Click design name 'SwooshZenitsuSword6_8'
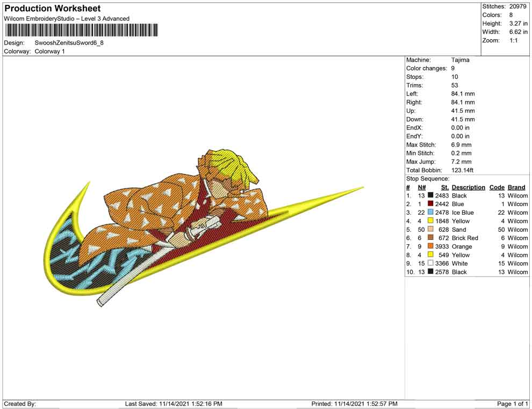 pyautogui.click(x=69, y=43)
